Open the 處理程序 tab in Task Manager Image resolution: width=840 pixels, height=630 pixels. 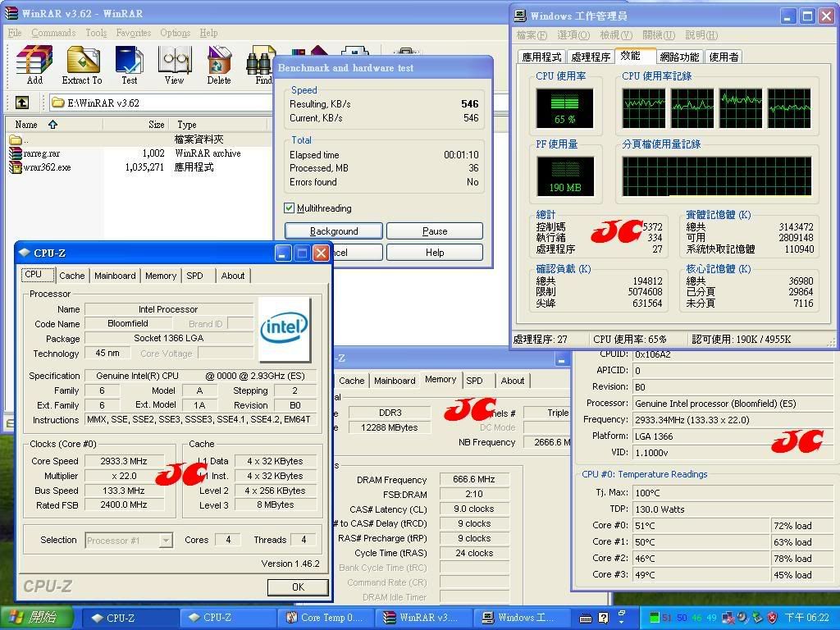coord(591,57)
